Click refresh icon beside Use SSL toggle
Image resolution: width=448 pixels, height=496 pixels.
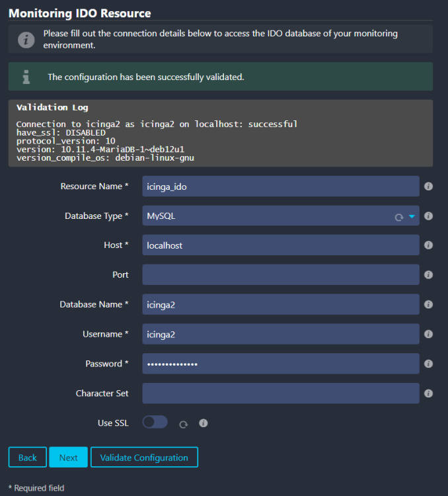pos(184,424)
